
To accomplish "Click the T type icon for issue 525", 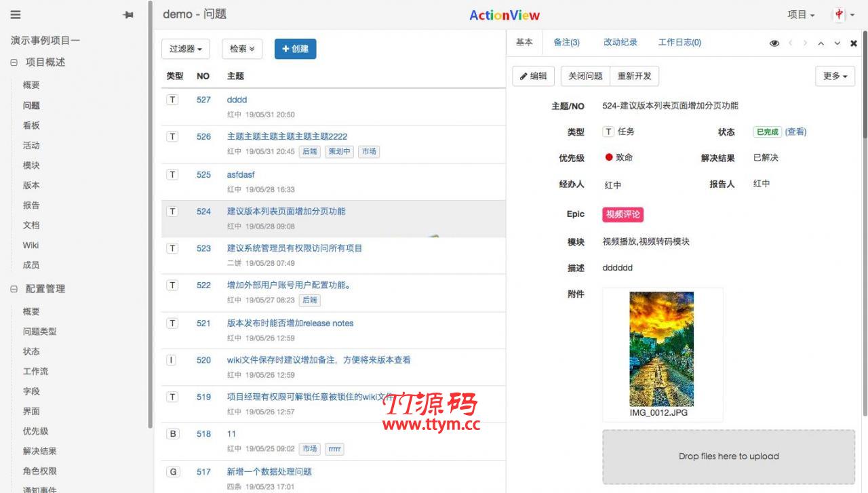I will pos(173,174).
